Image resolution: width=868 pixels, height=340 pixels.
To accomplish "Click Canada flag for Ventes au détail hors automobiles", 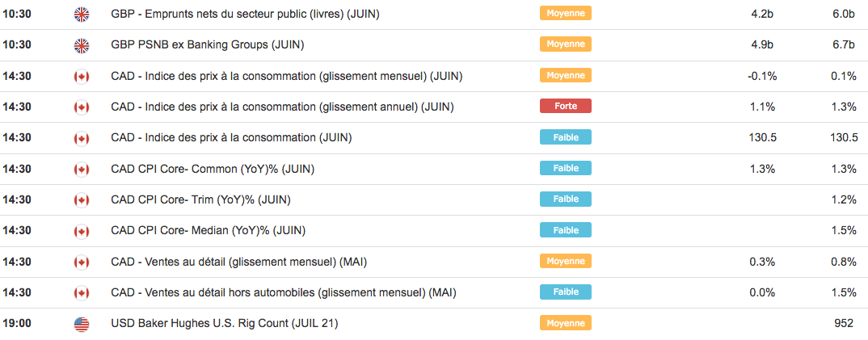I will click(x=82, y=292).
